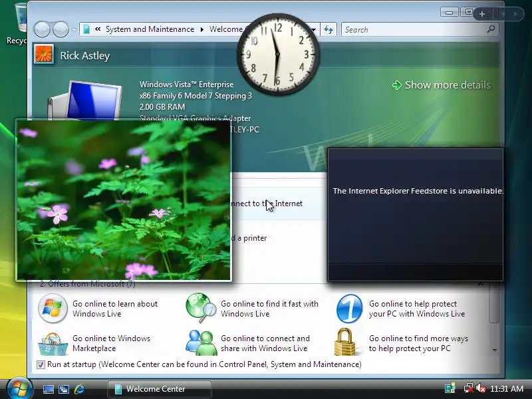The height and width of the screenshot is (399, 532).
Task: Select the Welcome Center taskbar button
Action: [160, 389]
